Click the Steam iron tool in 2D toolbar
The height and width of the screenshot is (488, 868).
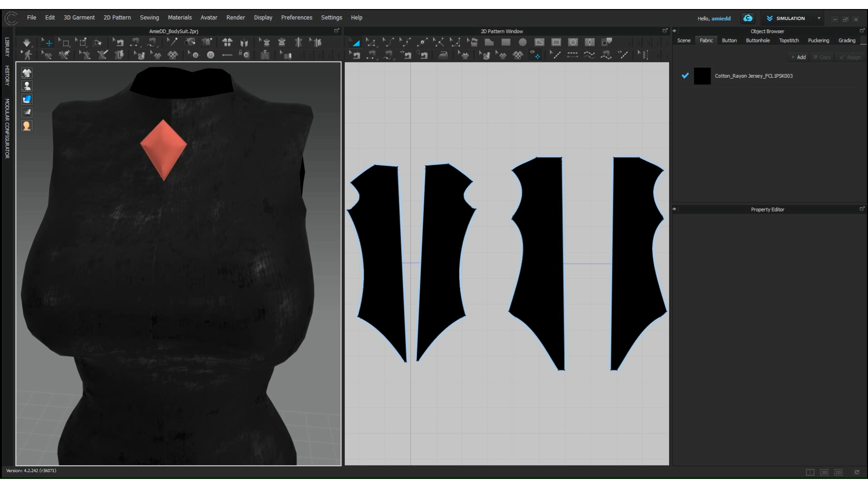[443, 55]
